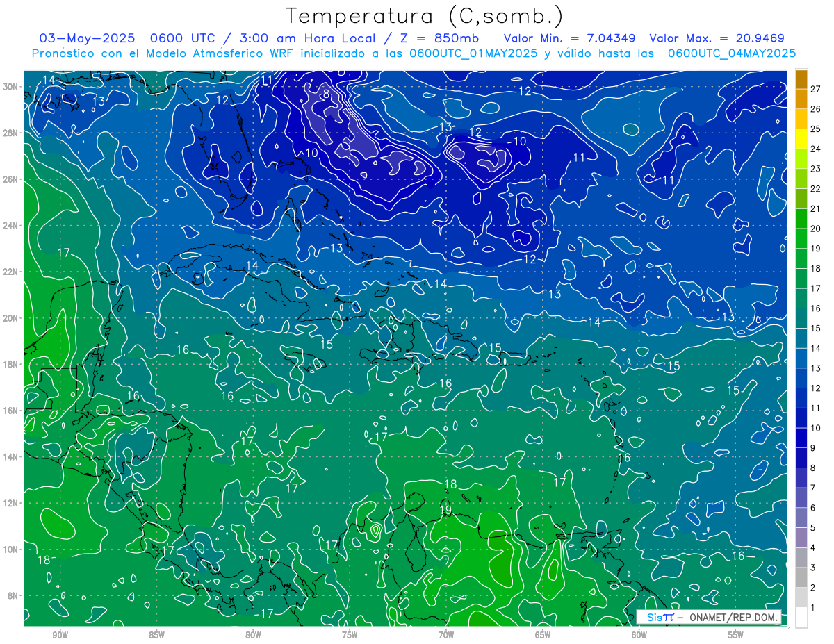The width and height of the screenshot is (834, 644).
Task: Click the "0600UTC_04MAY2025" valid-until timestamp
Action: click(730, 53)
